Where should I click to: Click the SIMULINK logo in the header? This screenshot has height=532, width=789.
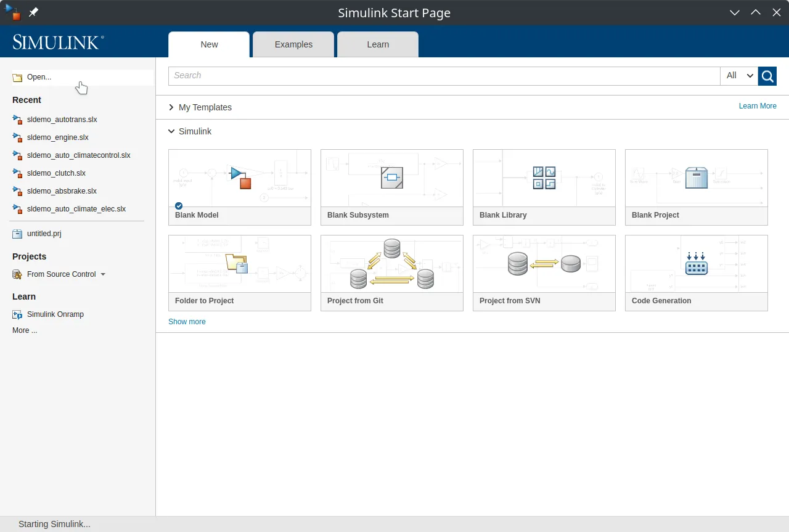(58, 42)
